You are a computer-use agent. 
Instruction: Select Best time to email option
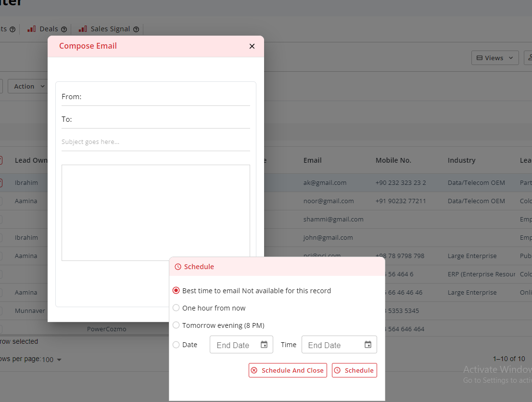tap(176, 291)
